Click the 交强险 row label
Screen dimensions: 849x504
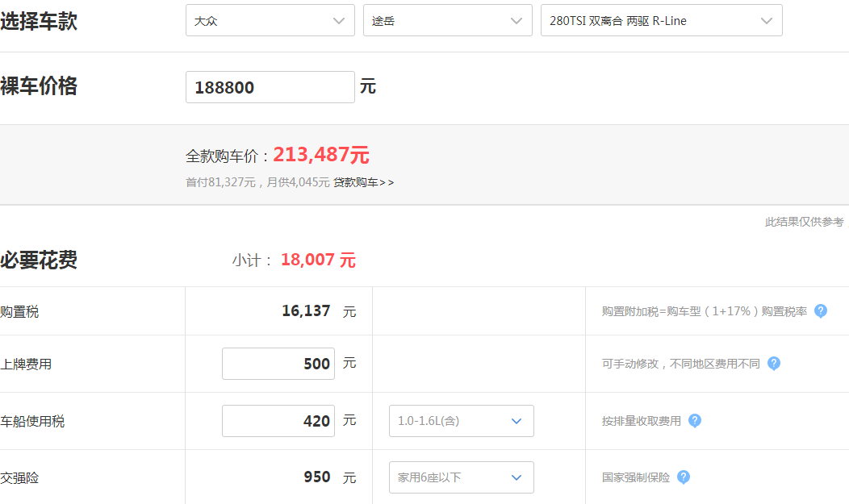(19, 478)
